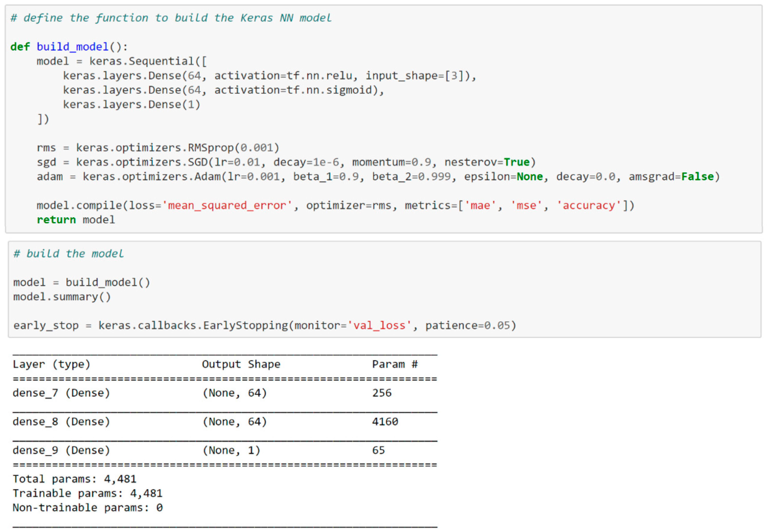Click epsilon=None in the Adam optimizer
This screenshot has width=767, height=532.
point(503,177)
